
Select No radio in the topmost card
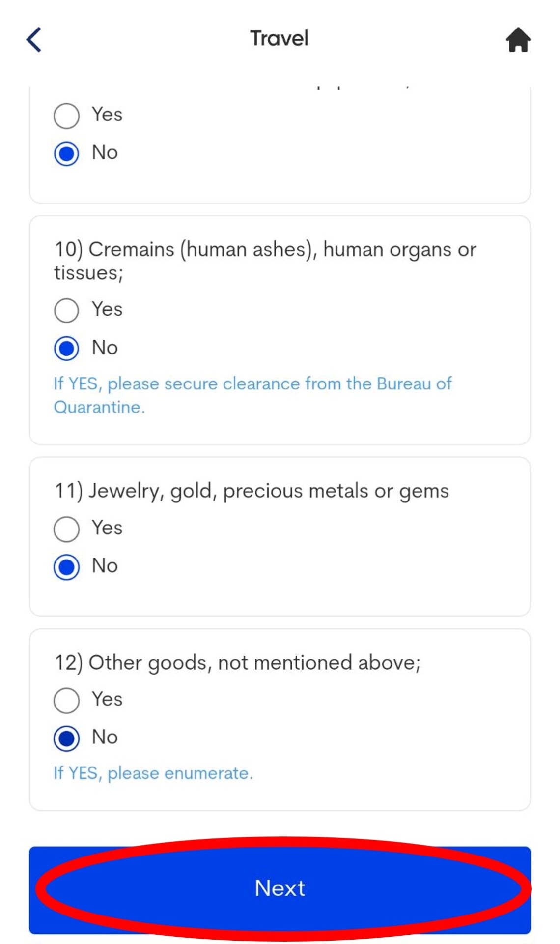(x=66, y=153)
